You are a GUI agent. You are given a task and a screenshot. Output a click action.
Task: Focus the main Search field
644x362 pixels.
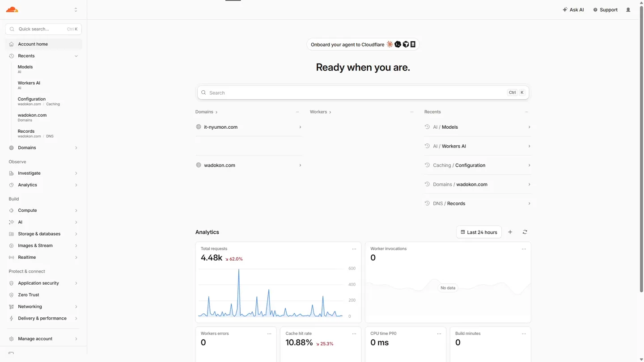point(363,93)
